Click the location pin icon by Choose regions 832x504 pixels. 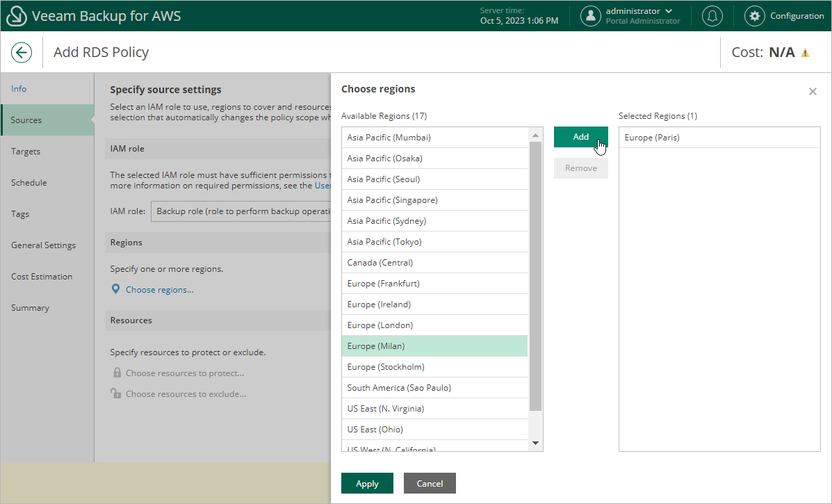(x=115, y=289)
